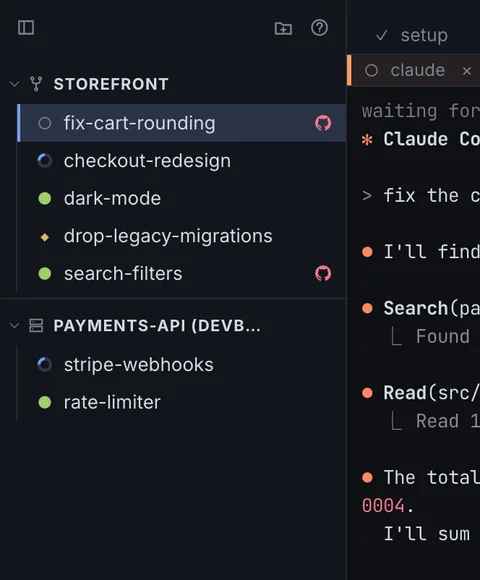Click idle circle status of fix-cart-rounding
Viewport: 480px width, 580px height.
point(45,123)
